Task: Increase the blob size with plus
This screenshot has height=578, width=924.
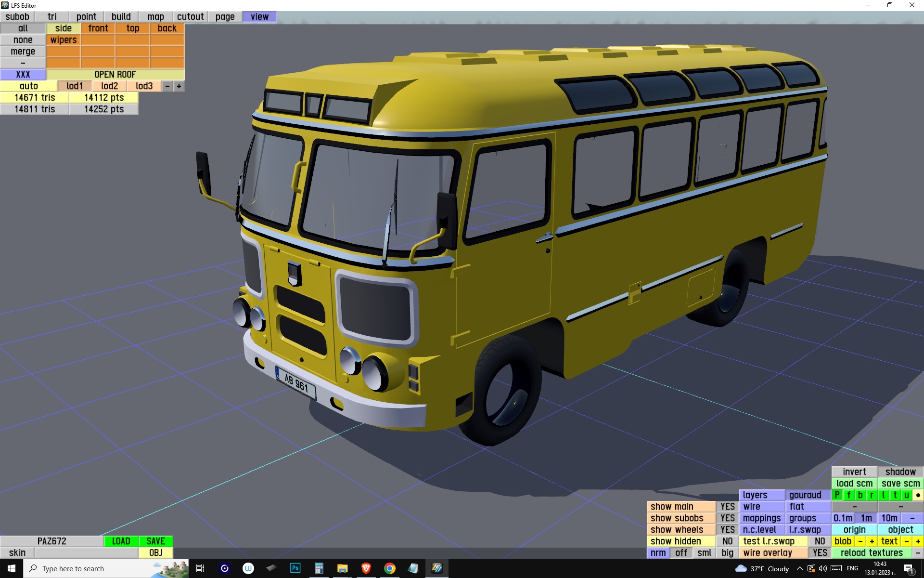Action: click(872, 541)
